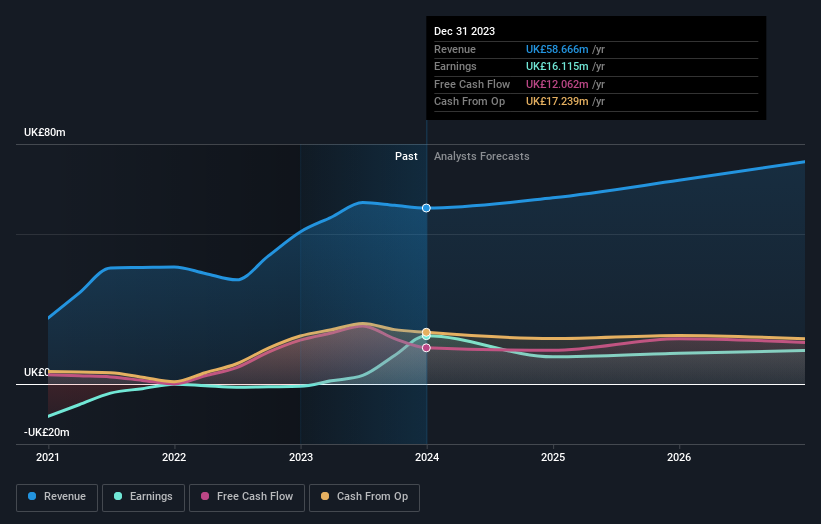This screenshot has height=524, width=821.
Task: Click the 'Dec 31 2023' tooltip heading
Action: point(464,31)
